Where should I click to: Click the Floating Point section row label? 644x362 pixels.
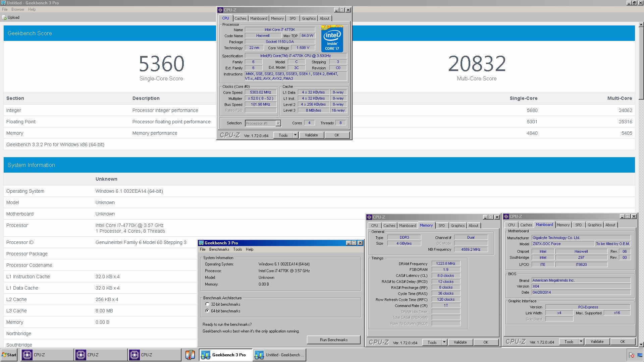coord(21,122)
